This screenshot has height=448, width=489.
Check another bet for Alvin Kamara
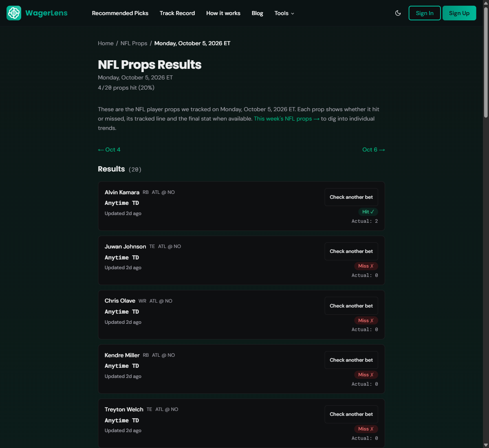pos(351,197)
